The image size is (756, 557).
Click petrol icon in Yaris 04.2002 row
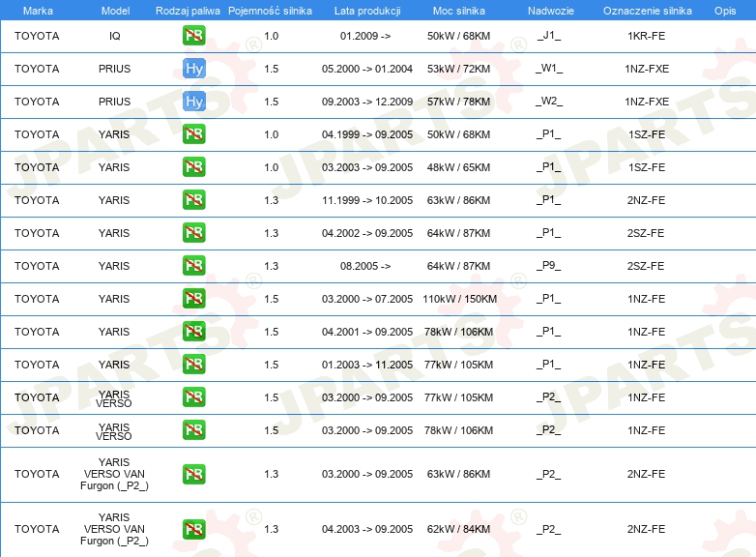click(193, 232)
